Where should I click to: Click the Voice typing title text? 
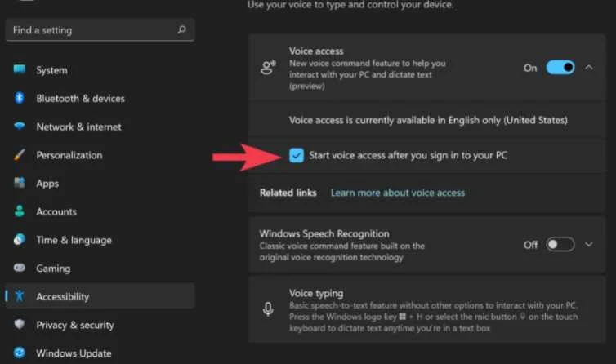click(316, 293)
